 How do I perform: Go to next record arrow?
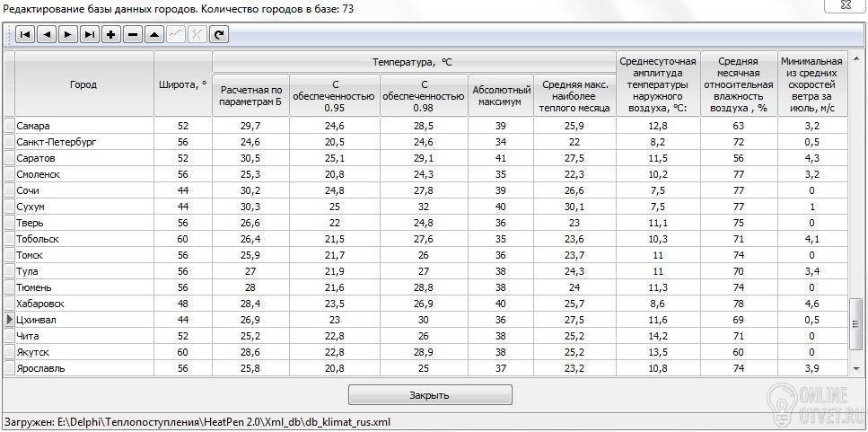coord(68,35)
